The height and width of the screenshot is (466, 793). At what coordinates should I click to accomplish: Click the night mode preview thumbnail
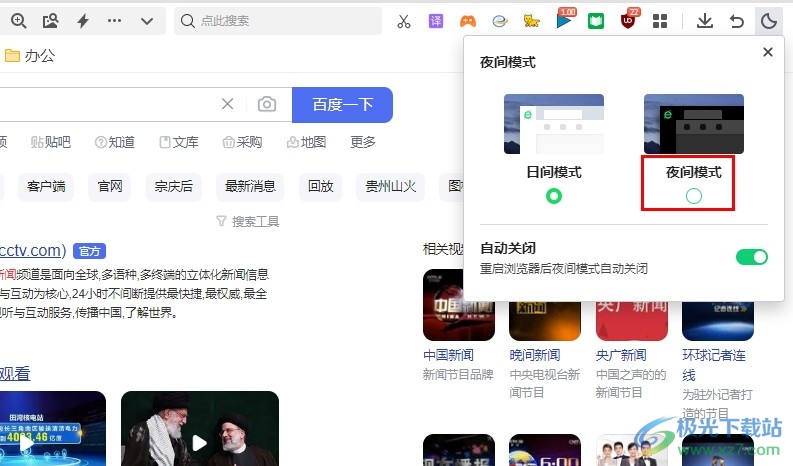pyautogui.click(x=693, y=124)
